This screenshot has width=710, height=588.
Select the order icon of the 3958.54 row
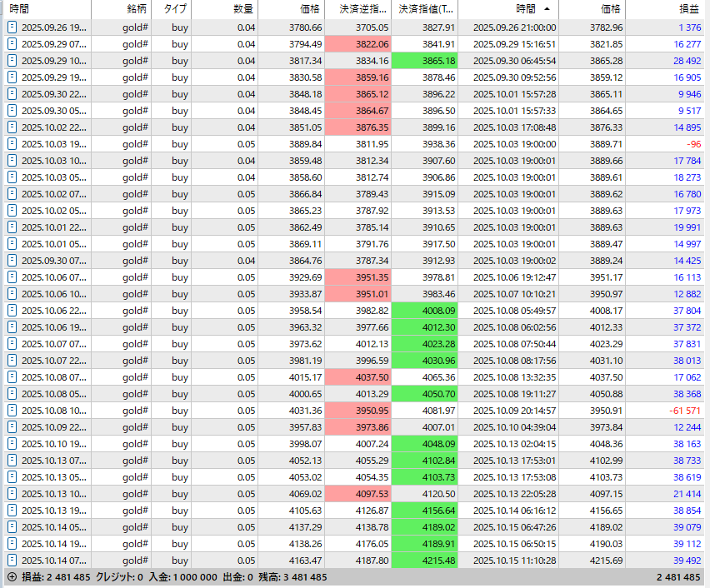click(x=12, y=311)
